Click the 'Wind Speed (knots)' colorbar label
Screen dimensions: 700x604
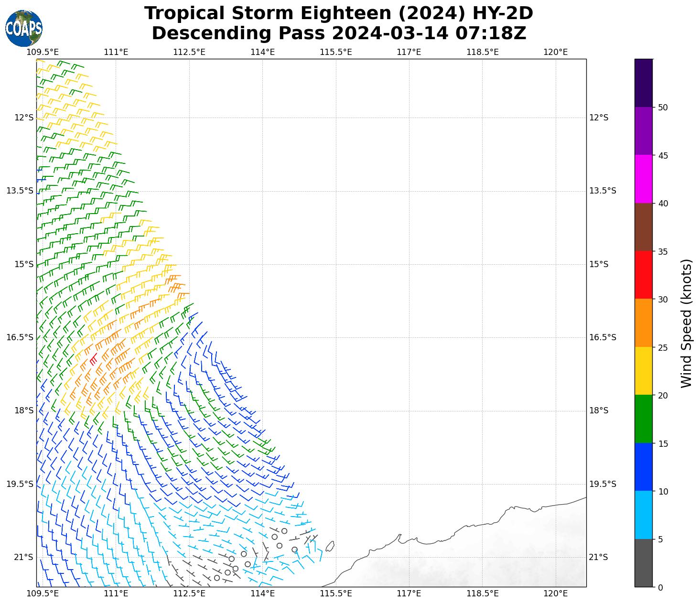(x=686, y=324)
